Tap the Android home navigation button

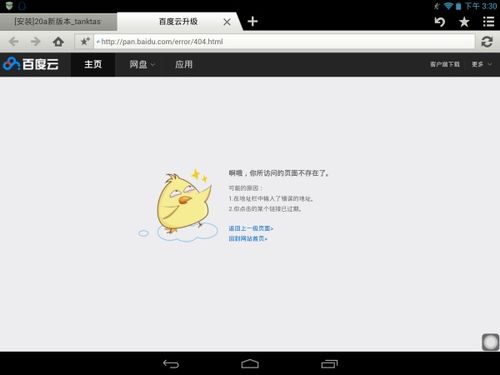coord(250,364)
